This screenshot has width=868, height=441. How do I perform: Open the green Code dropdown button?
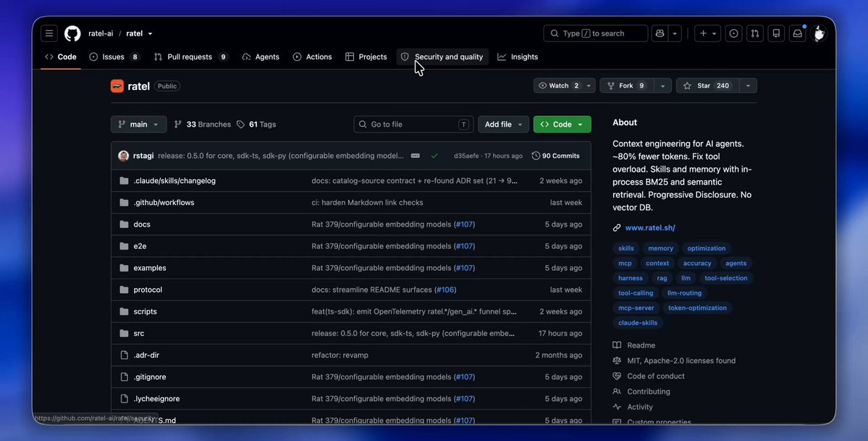(562, 124)
